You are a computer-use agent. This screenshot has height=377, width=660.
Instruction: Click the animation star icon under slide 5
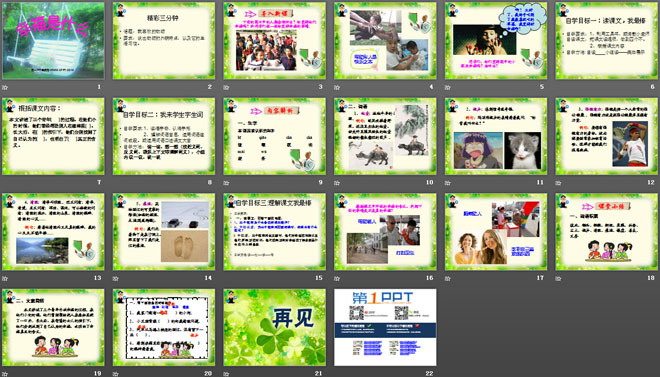pos(448,88)
